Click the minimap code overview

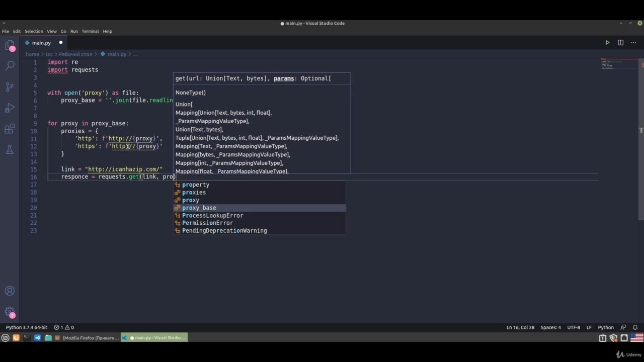pos(619,64)
